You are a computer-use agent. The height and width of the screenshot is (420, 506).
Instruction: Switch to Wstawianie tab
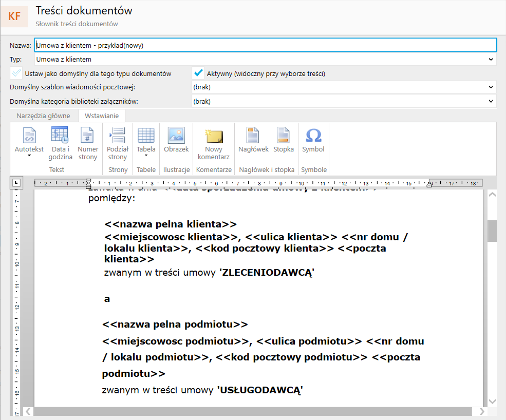point(102,116)
